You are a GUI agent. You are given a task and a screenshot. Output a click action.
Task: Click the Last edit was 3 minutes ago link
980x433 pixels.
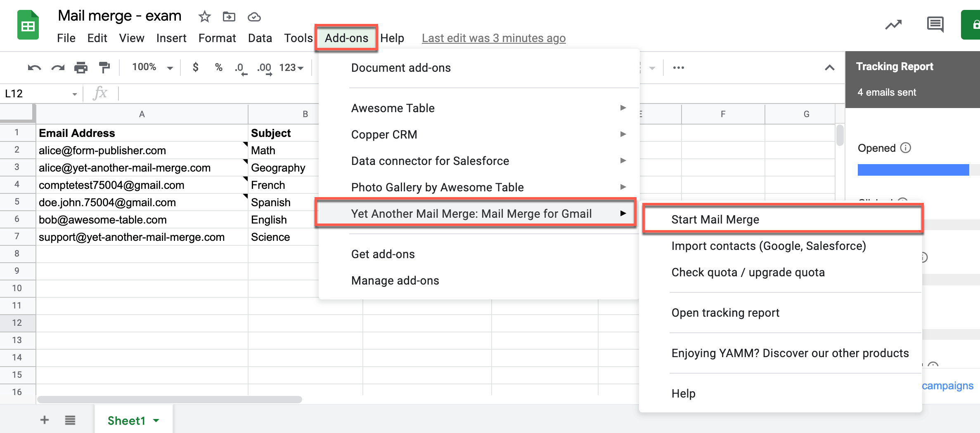(493, 38)
